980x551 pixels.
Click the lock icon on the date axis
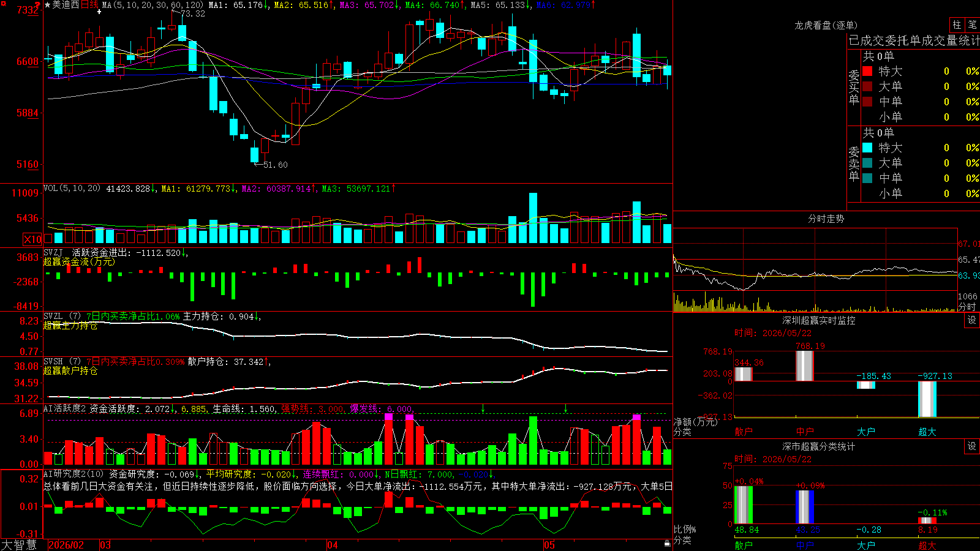click(667, 543)
